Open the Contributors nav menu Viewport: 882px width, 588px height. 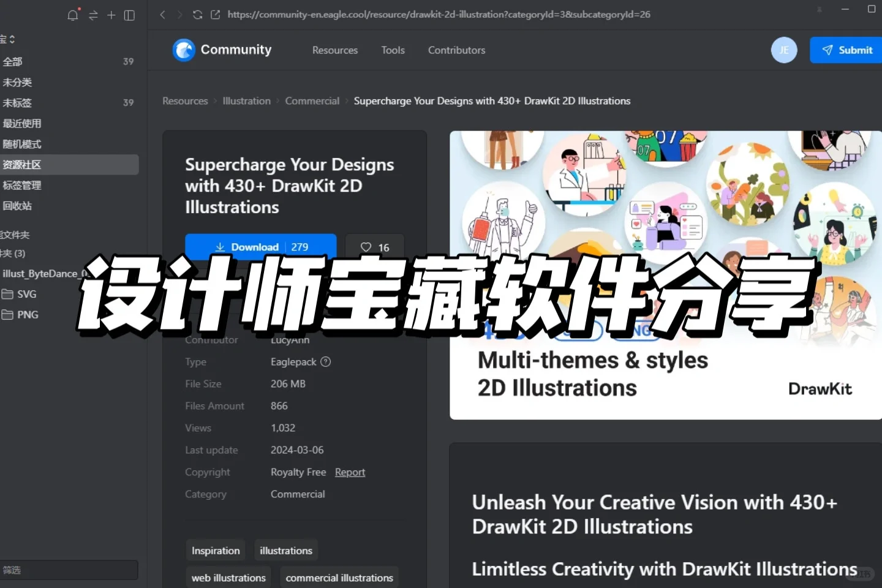pos(457,50)
